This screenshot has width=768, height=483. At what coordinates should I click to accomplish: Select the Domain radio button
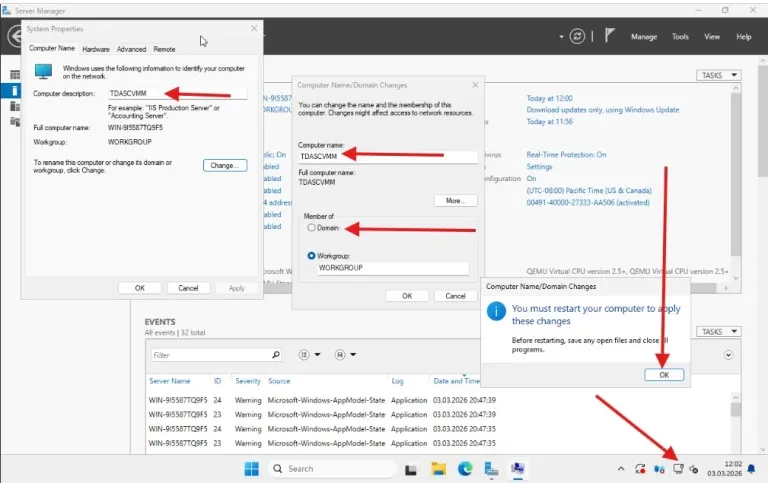tap(312, 228)
